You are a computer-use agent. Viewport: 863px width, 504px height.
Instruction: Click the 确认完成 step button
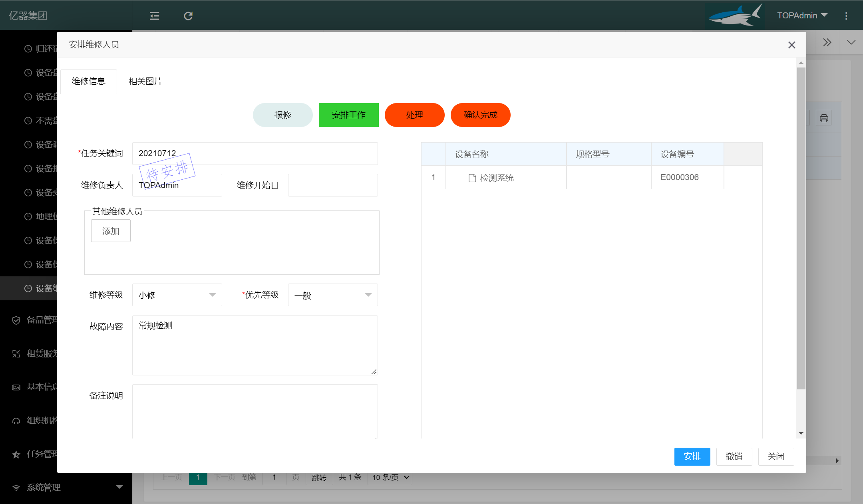pos(481,115)
